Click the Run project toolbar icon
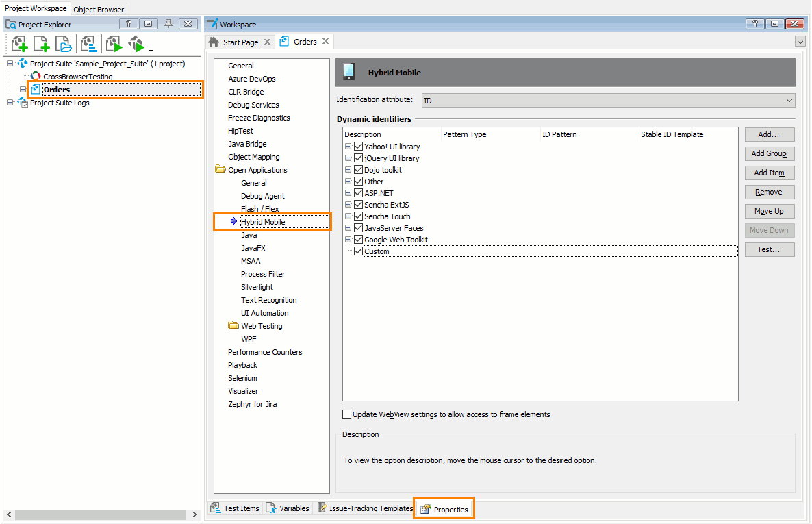This screenshot has height=524, width=812. pyautogui.click(x=114, y=44)
